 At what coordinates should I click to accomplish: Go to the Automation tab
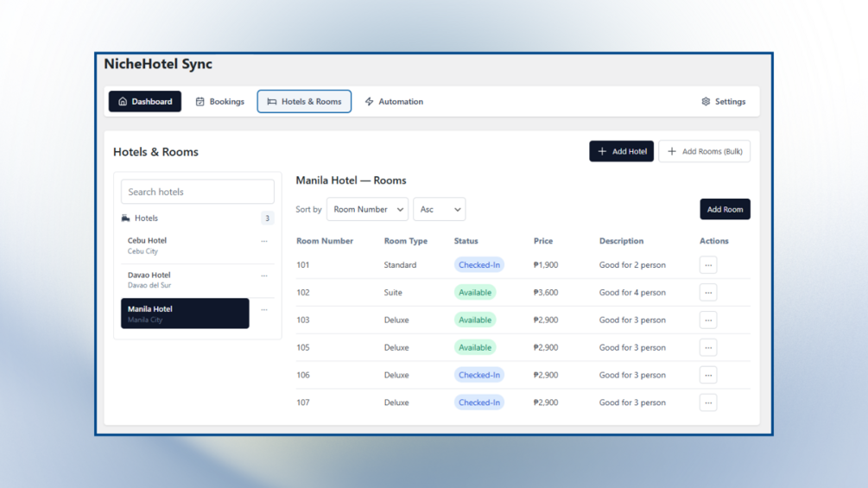pos(394,101)
